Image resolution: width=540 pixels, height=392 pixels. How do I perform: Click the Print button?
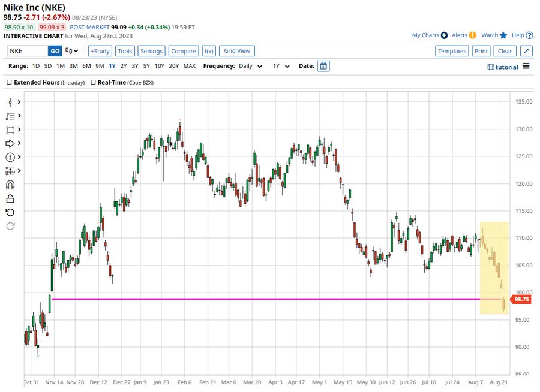481,51
